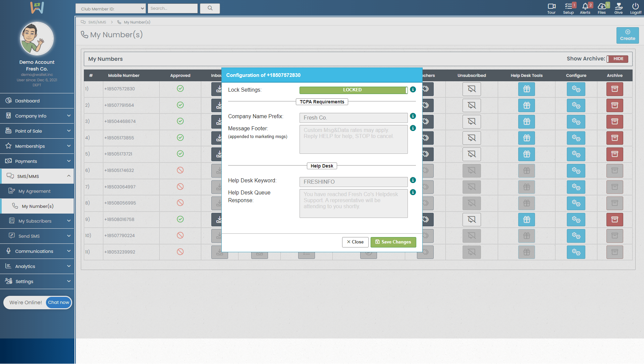This screenshot has height=364, width=644.
Task: Click the Close button in dialog
Action: (x=355, y=242)
